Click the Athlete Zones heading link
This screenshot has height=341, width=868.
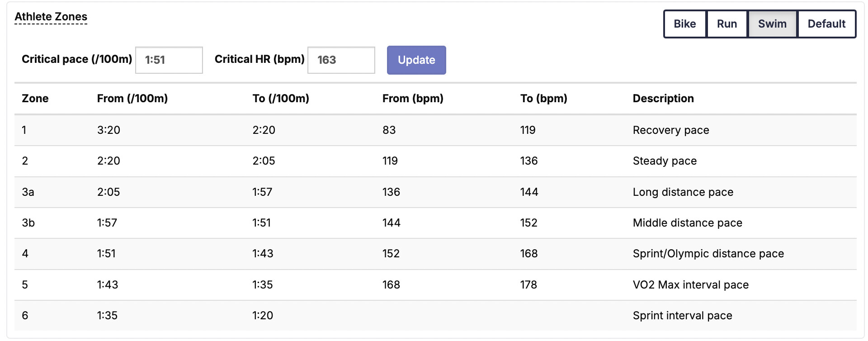point(51,17)
